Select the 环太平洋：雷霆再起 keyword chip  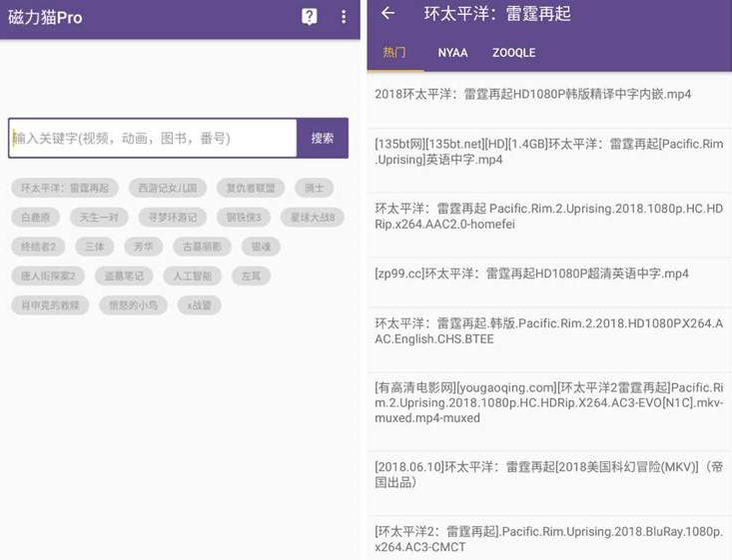point(65,188)
